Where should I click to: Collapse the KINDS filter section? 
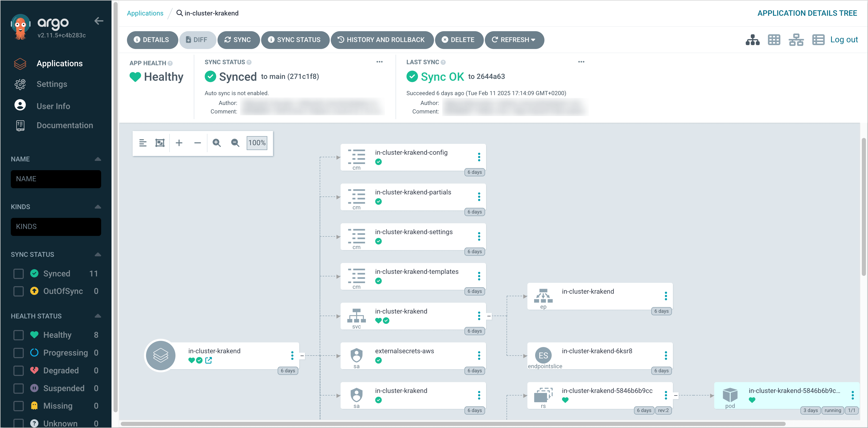click(x=98, y=207)
